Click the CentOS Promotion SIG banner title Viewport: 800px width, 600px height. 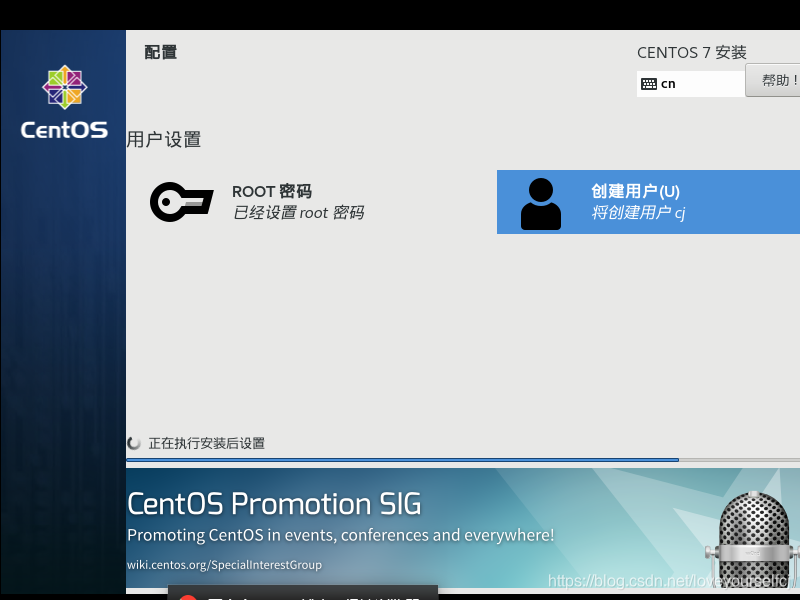pos(274,504)
